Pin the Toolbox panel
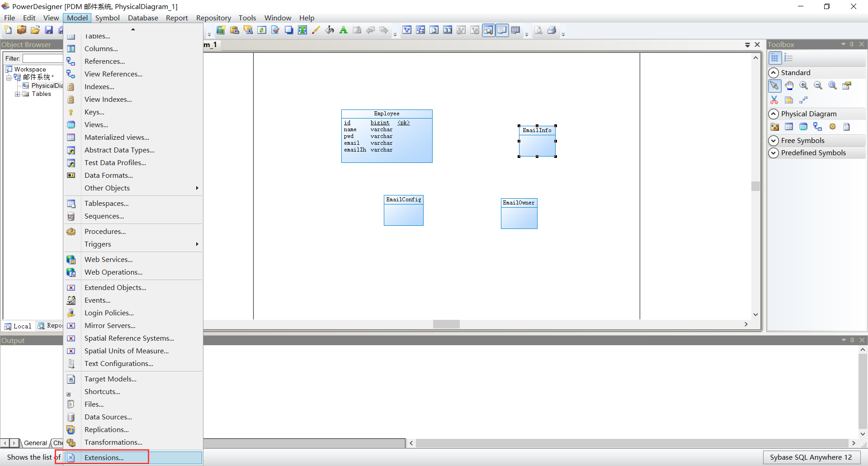Screen dimensions: 868x466 pyautogui.click(x=852, y=44)
